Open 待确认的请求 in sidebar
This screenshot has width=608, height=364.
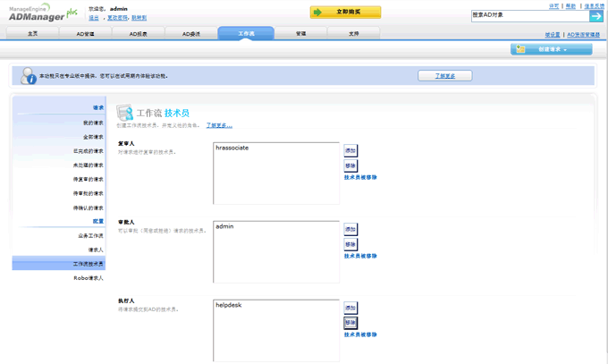(x=89, y=207)
